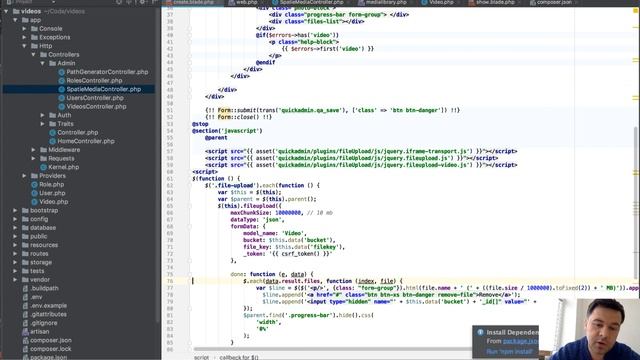The height and width of the screenshot is (360, 640).
Task: Click the '_token' line in editor
Action: click(x=288, y=254)
